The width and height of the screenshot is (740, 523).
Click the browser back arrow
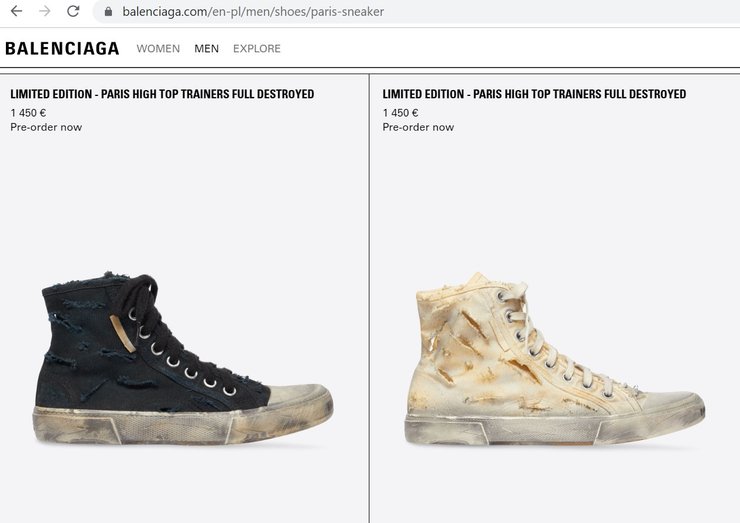[17, 11]
